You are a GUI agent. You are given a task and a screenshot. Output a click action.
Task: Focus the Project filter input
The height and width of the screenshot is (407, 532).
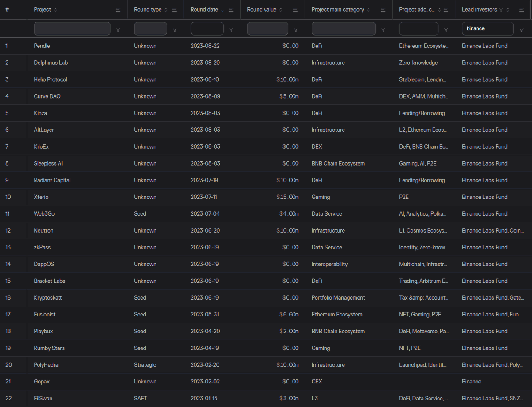click(x=72, y=28)
